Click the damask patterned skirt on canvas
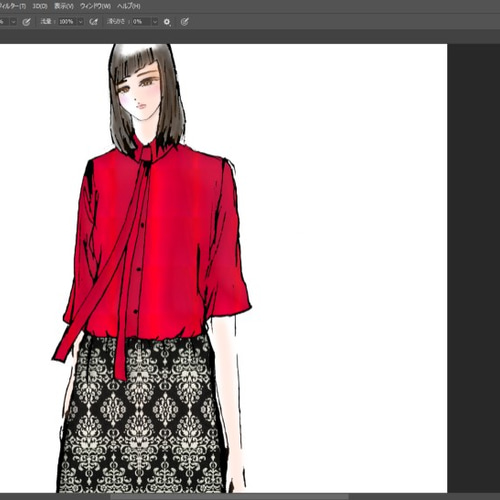Viewport: 500px width, 500px height. pyautogui.click(x=143, y=417)
